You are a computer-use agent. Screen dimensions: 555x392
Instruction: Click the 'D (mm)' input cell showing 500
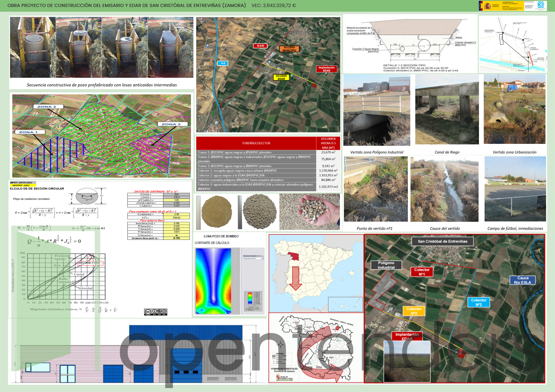(177, 194)
